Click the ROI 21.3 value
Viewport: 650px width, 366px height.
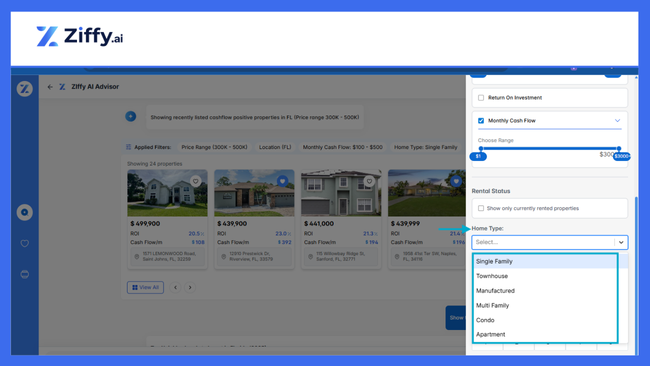click(370, 233)
